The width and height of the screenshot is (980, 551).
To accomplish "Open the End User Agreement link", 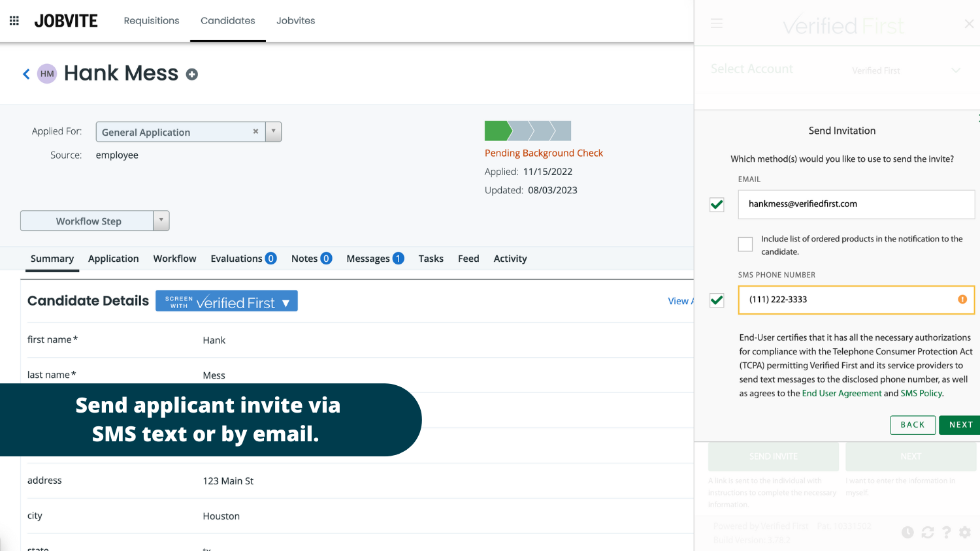I will tap(841, 394).
